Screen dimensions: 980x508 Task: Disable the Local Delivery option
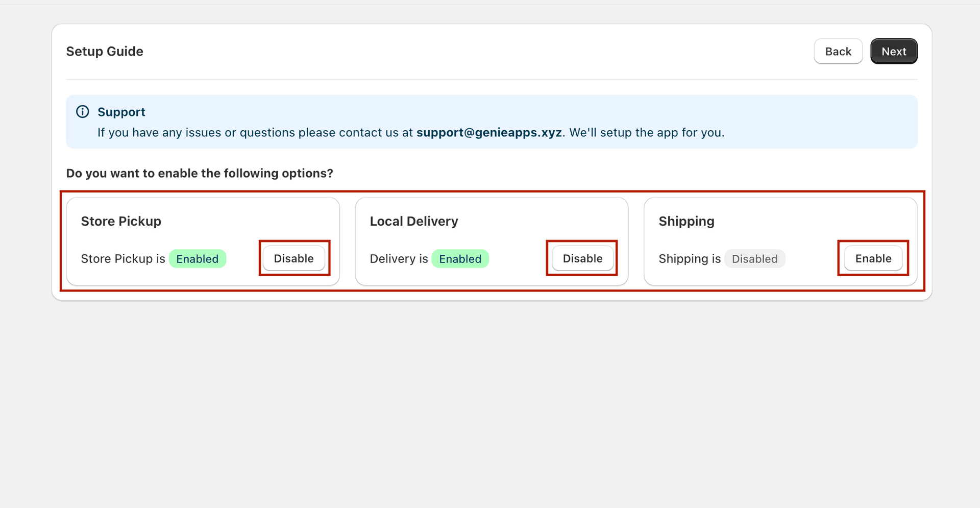click(582, 258)
